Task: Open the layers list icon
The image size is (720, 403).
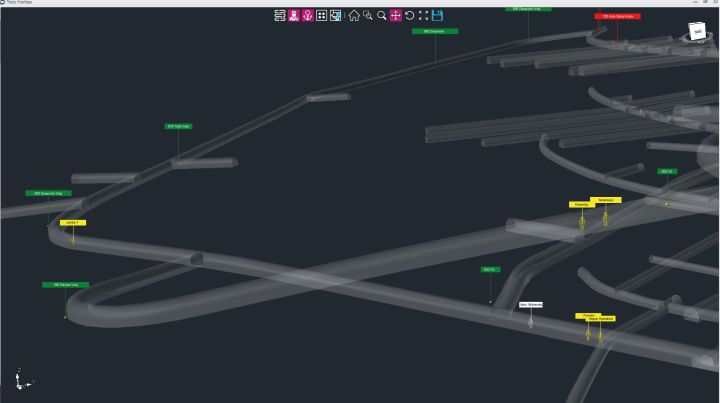Action: coord(280,16)
